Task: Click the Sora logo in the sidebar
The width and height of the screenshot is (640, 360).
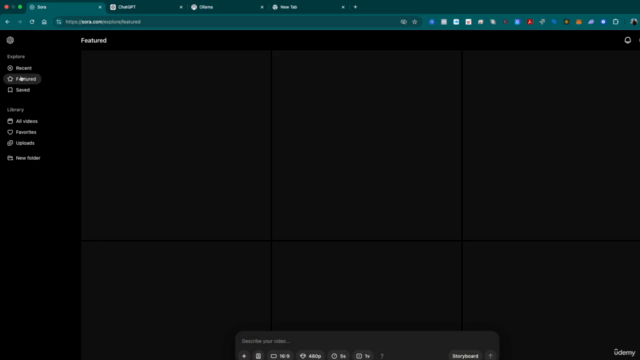Action: click(x=10, y=40)
